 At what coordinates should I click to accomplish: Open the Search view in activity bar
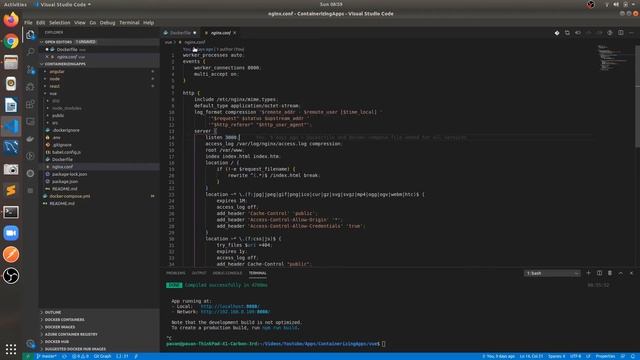[30, 52]
